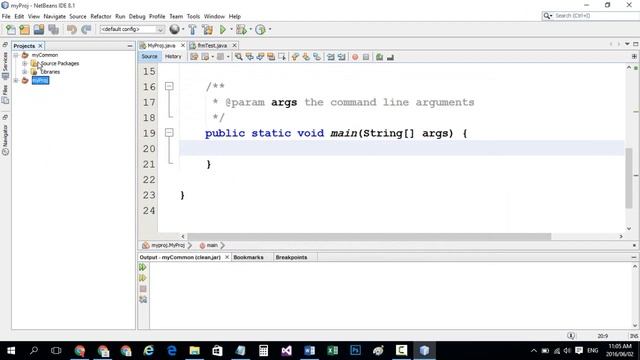The width and height of the screenshot is (640, 360).
Task: Open the Run Project dropdown arrow
Action: click(231, 29)
